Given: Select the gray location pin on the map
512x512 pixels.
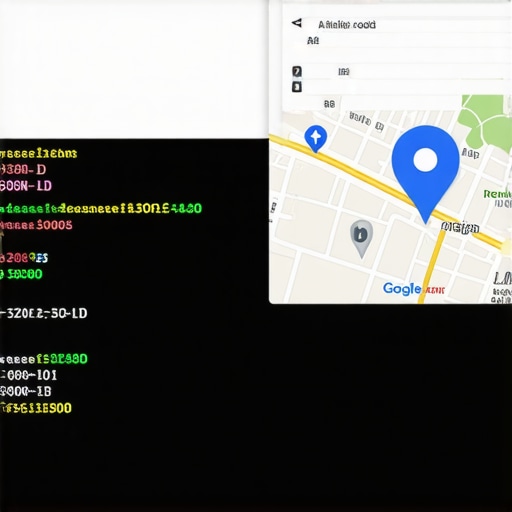Looking at the screenshot, I should (x=361, y=239).
